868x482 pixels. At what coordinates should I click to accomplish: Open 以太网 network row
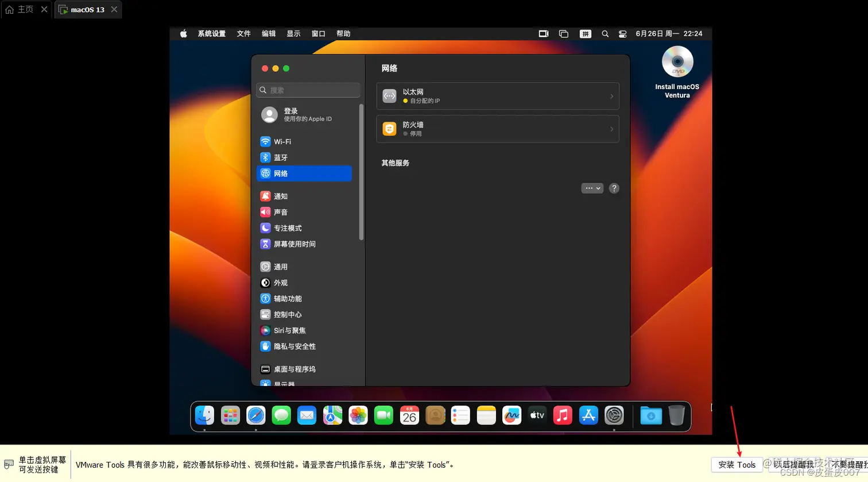(x=498, y=96)
